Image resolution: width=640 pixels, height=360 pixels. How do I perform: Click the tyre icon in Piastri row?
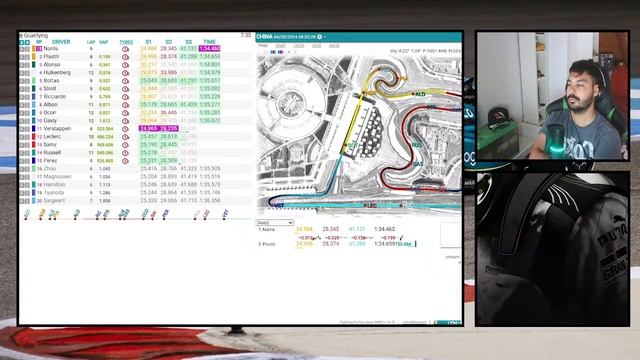coord(125,57)
